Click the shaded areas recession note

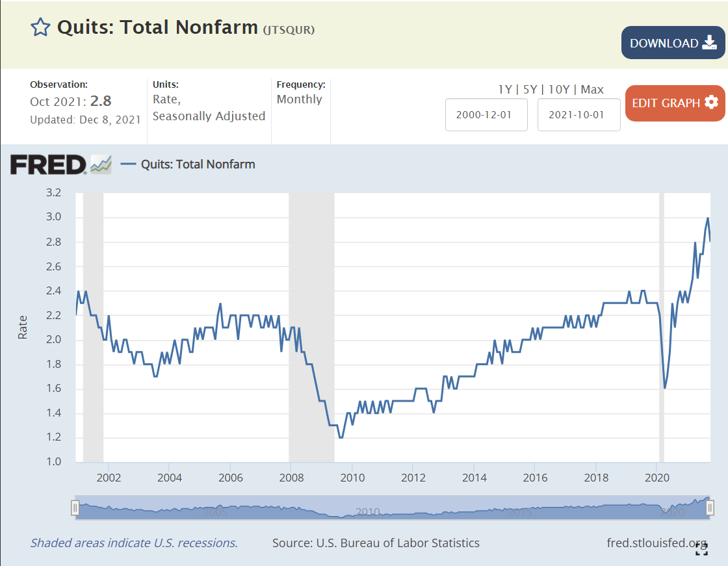[x=134, y=543]
